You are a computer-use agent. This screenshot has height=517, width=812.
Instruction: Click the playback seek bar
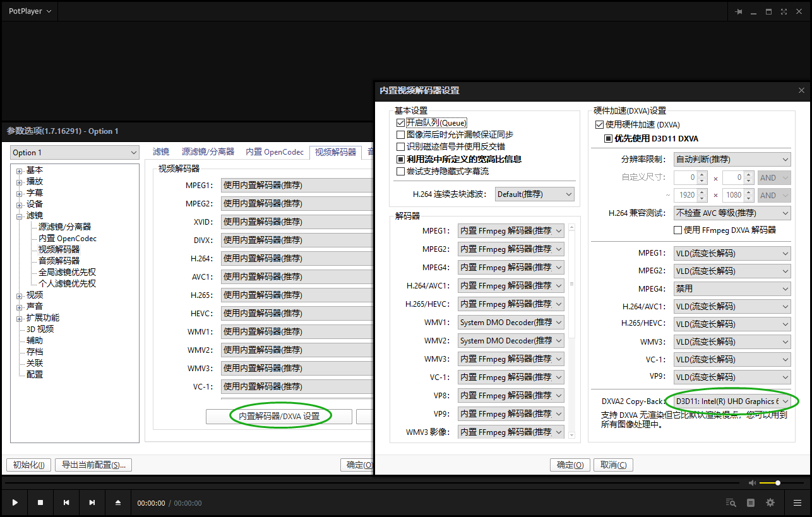(x=371, y=483)
